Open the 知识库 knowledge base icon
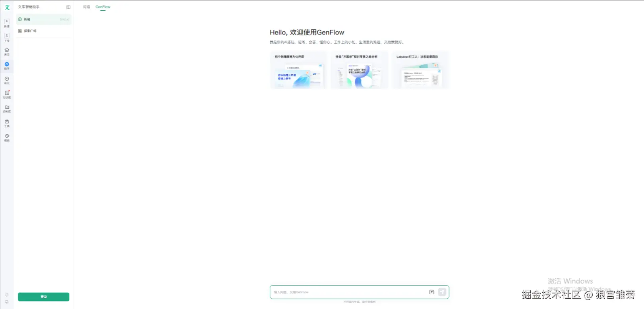This screenshot has width=644, height=309. (x=7, y=93)
